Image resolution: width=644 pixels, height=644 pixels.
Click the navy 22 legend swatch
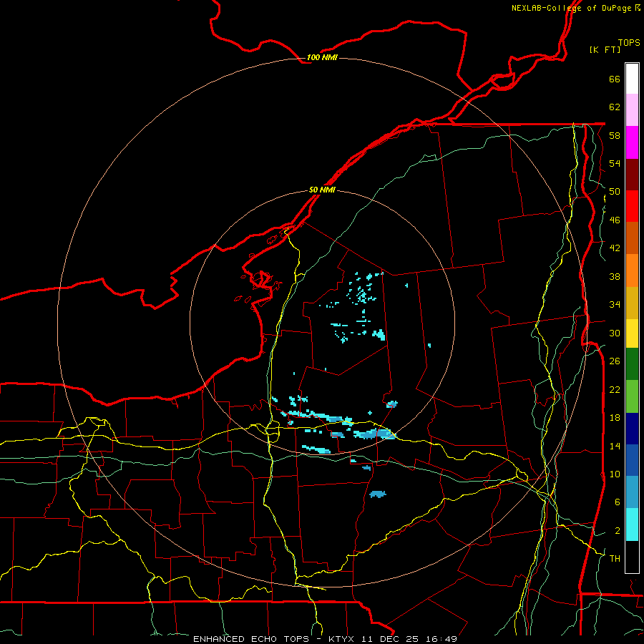[x=632, y=429]
